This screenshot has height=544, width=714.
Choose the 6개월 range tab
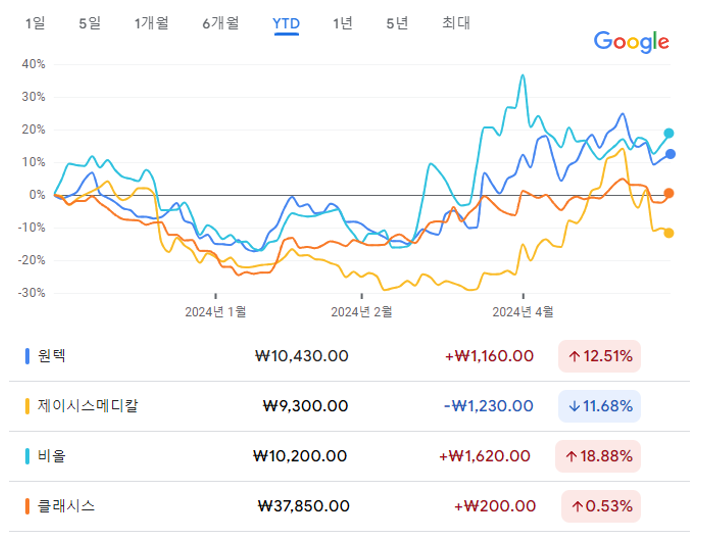point(221,23)
